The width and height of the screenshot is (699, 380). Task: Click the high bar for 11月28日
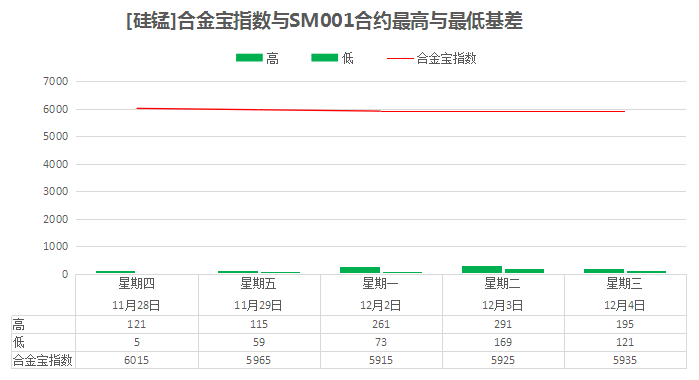(115, 272)
